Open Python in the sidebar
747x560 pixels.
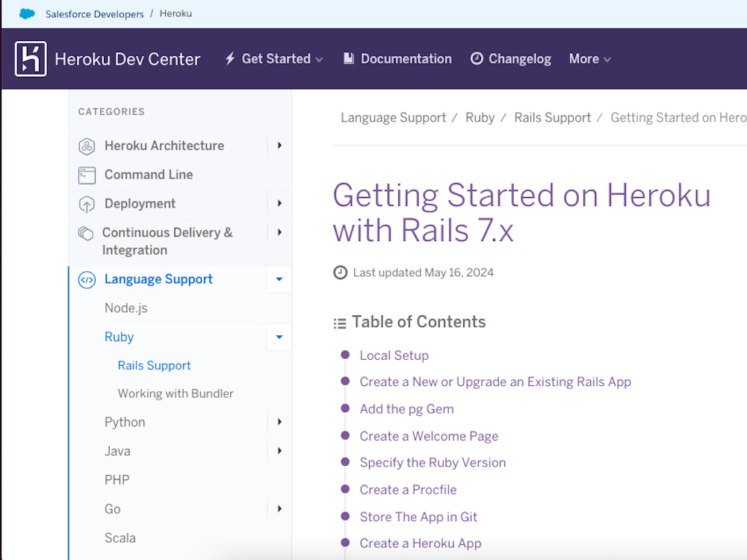pyautogui.click(x=125, y=423)
